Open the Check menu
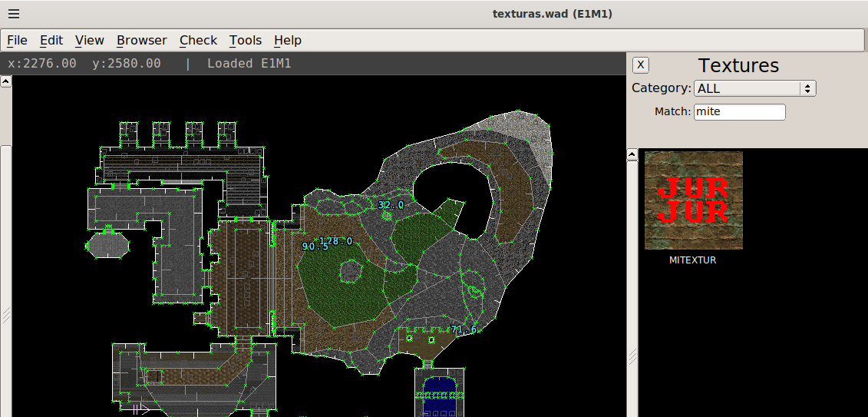 (198, 41)
